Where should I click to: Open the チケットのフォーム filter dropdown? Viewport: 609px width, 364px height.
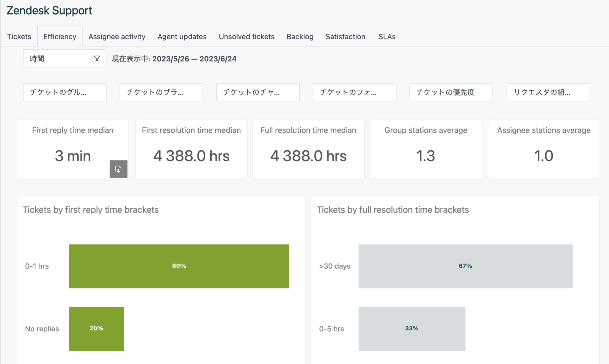354,92
